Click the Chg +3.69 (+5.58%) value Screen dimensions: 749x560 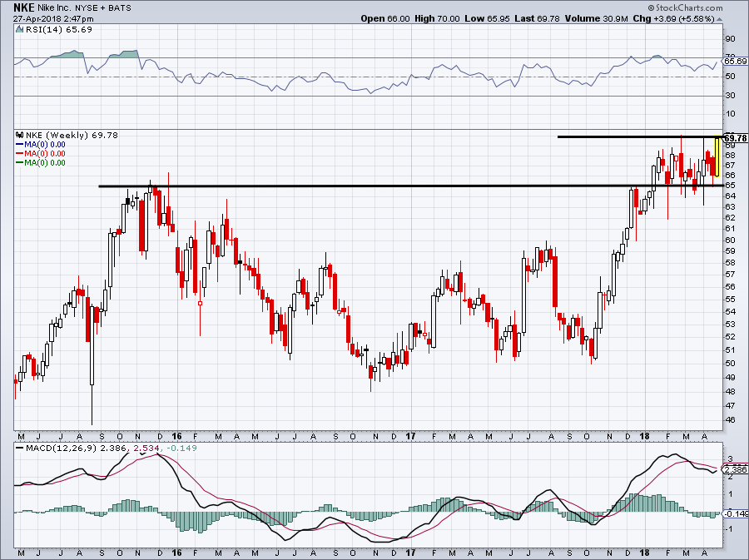673,18
